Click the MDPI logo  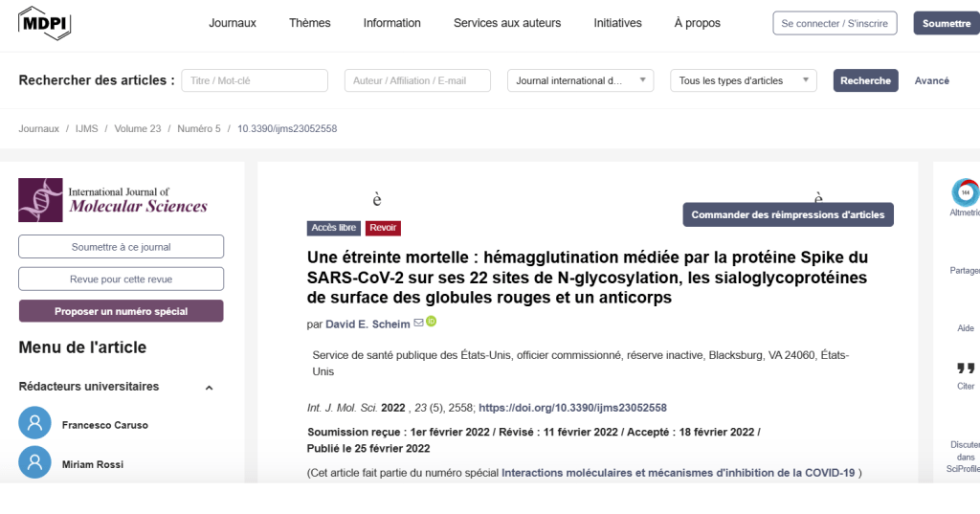pos(45,23)
